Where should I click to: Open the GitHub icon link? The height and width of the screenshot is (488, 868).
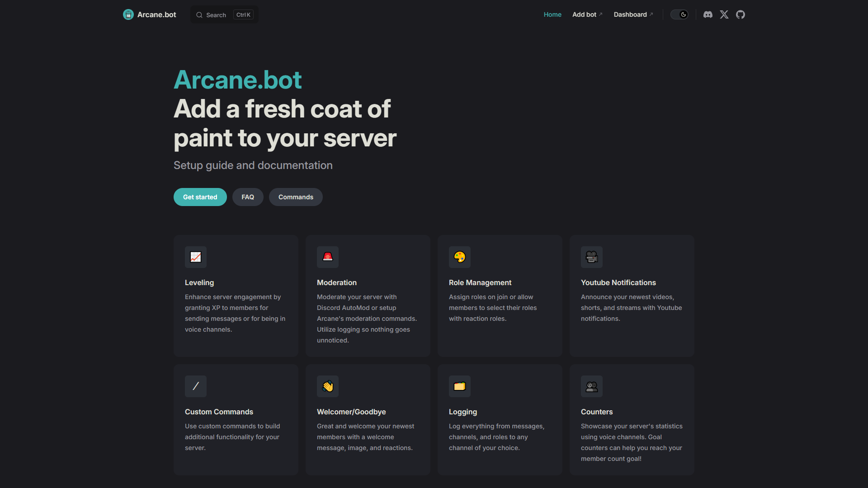[741, 14]
